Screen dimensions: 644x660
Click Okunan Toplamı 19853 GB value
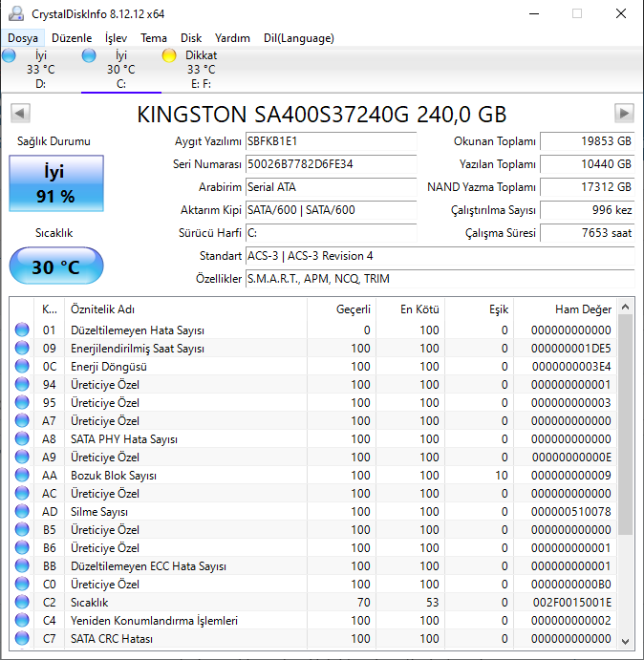(587, 141)
